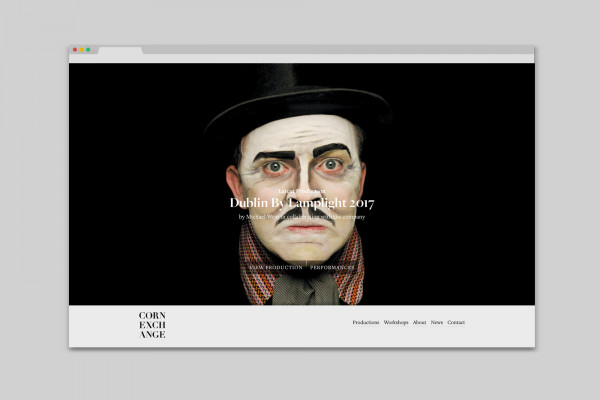Click empty title bar right of the tab
This screenshot has height=400, width=600.
click(x=340, y=49)
